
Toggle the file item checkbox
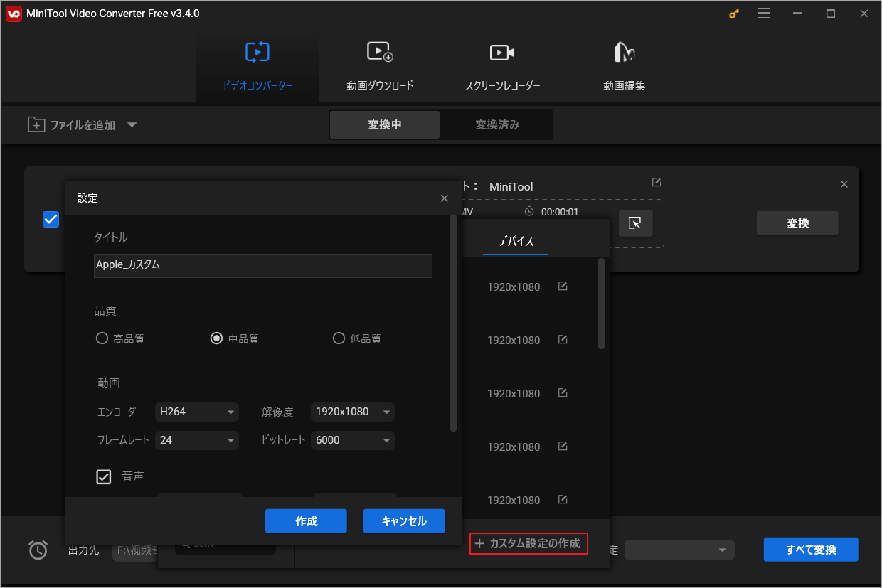[x=51, y=220]
